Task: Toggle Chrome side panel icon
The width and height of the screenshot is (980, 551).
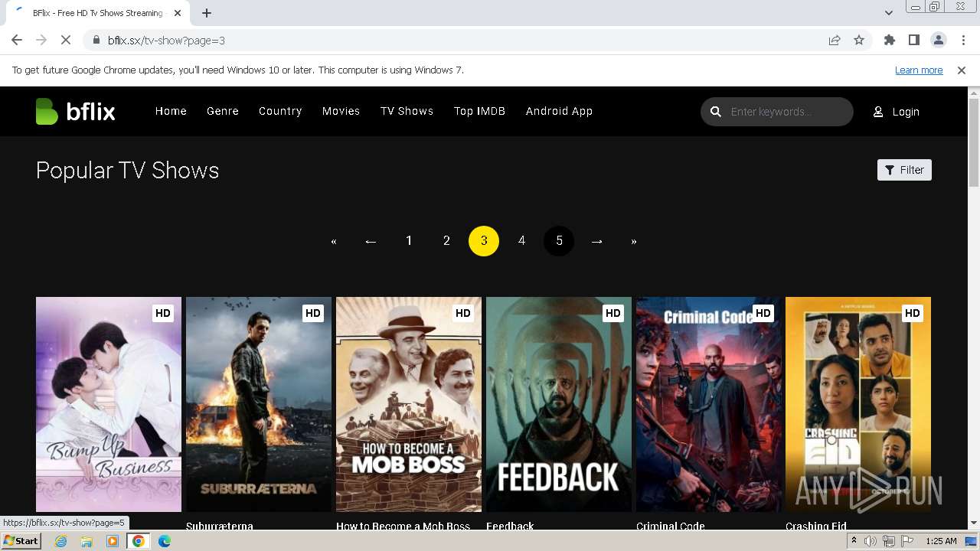Action: 914,41
